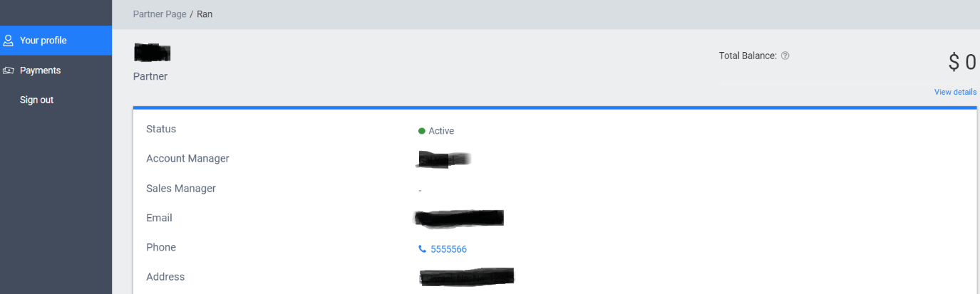Viewport: 980px width, 294px height.
Task: Open View details under balance
Action: coord(955,92)
